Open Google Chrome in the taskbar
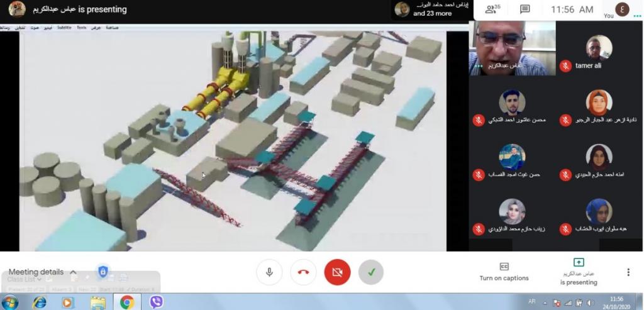The height and width of the screenshot is (310, 644). click(127, 302)
